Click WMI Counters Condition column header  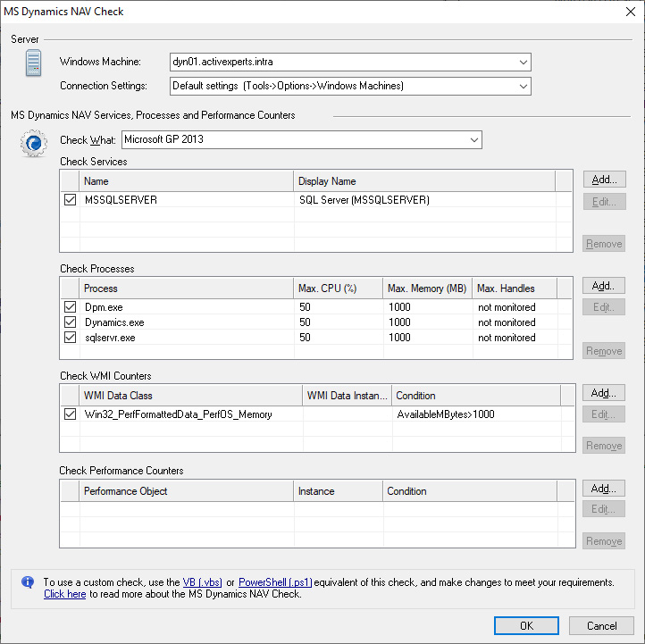(476, 396)
